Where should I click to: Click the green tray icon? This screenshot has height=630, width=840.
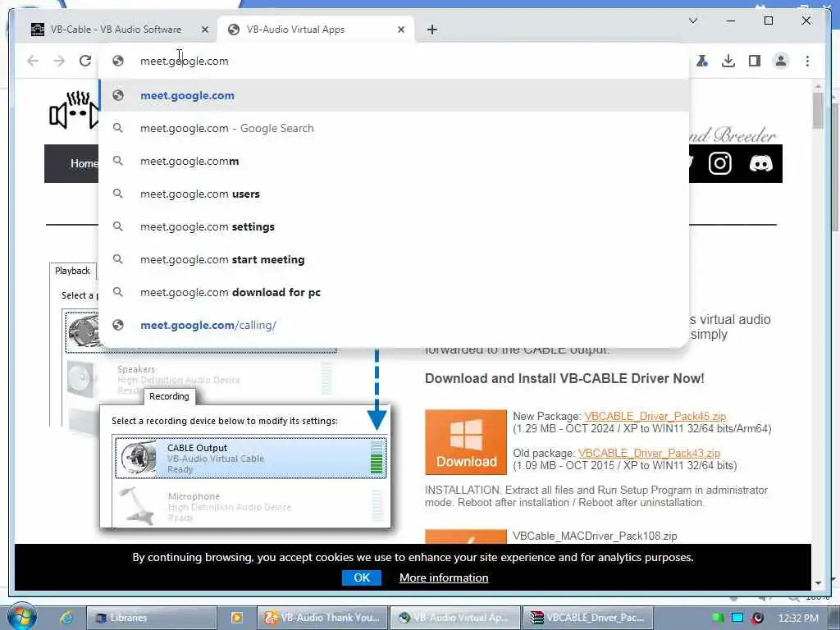pos(718,619)
